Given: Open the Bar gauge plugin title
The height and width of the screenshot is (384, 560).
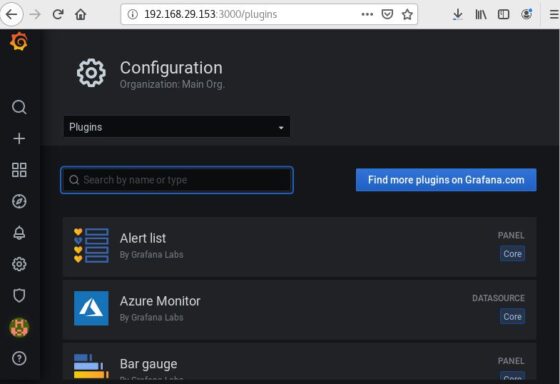Looking at the screenshot, I should (x=149, y=364).
